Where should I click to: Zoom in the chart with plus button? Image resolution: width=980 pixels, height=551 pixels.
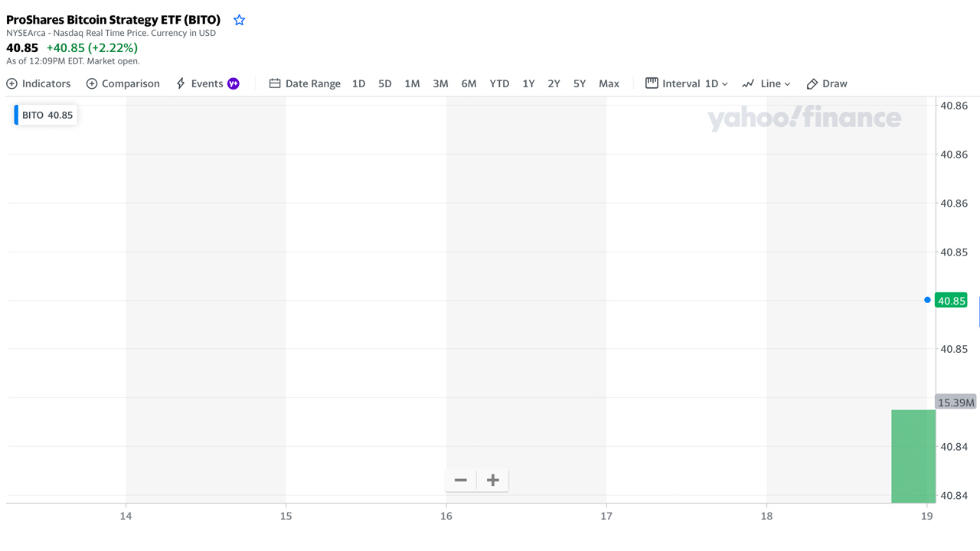tap(493, 480)
